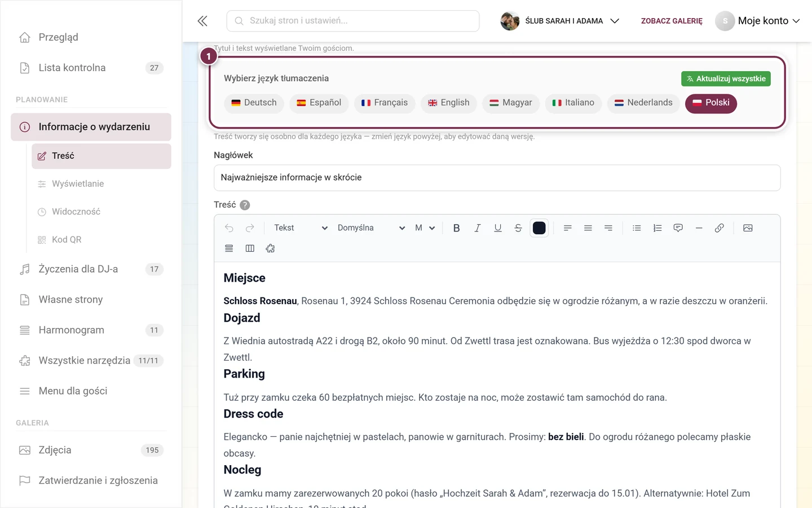812x508 pixels.
Task: Switch translation language to Español
Action: (x=319, y=103)
